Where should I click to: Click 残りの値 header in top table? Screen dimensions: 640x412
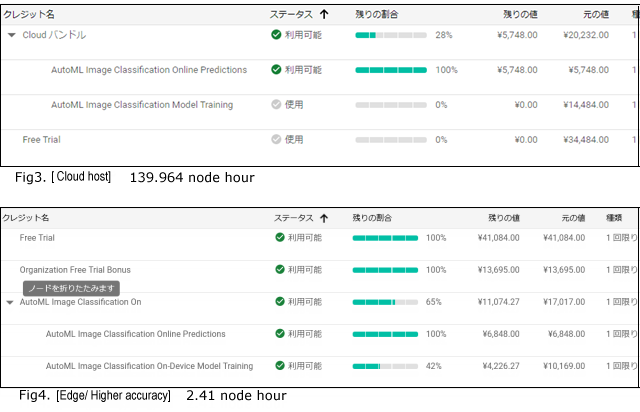pyautogui.click(x=520, y=15)
